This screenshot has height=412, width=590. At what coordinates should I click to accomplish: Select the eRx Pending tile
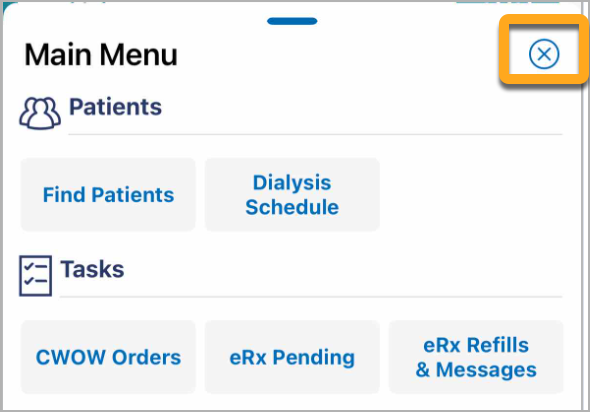click(x=292, y=357)
